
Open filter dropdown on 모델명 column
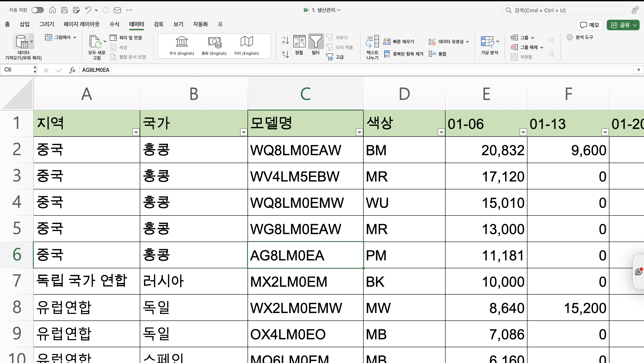[359, 132]
